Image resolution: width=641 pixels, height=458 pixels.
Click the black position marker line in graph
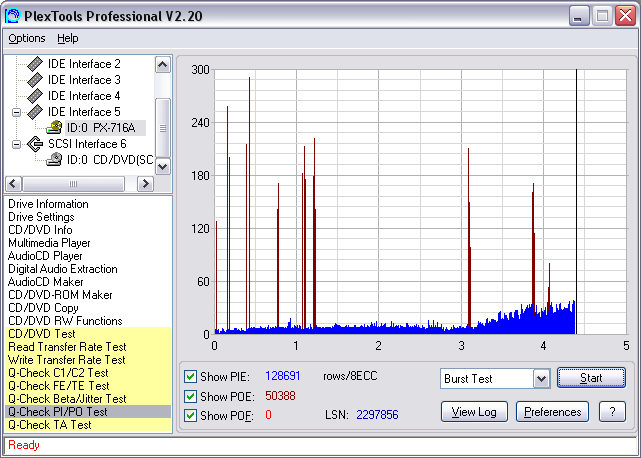pyautogui.click(x=576, y=202)
